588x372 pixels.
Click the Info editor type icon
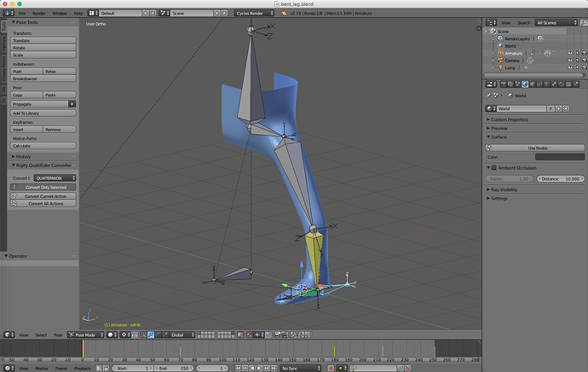click(9, 13)
